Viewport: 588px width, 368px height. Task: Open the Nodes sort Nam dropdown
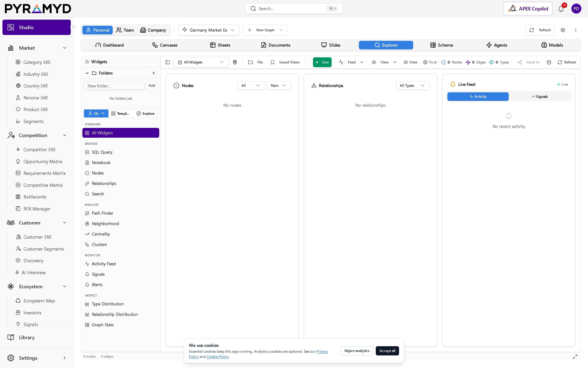coord(279,86)
